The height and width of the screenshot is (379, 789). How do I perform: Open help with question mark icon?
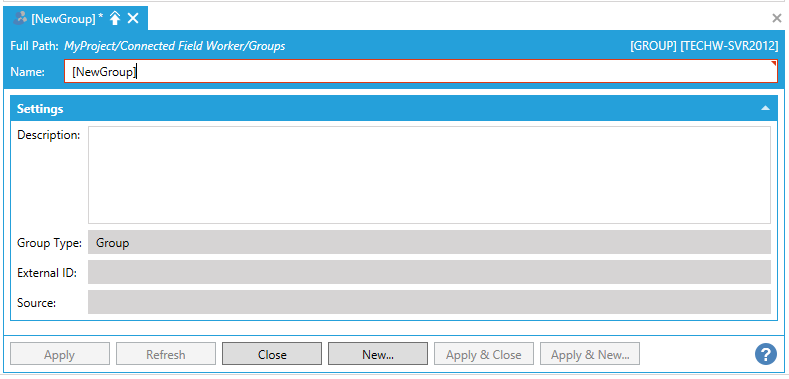click(x=766, y=354)
